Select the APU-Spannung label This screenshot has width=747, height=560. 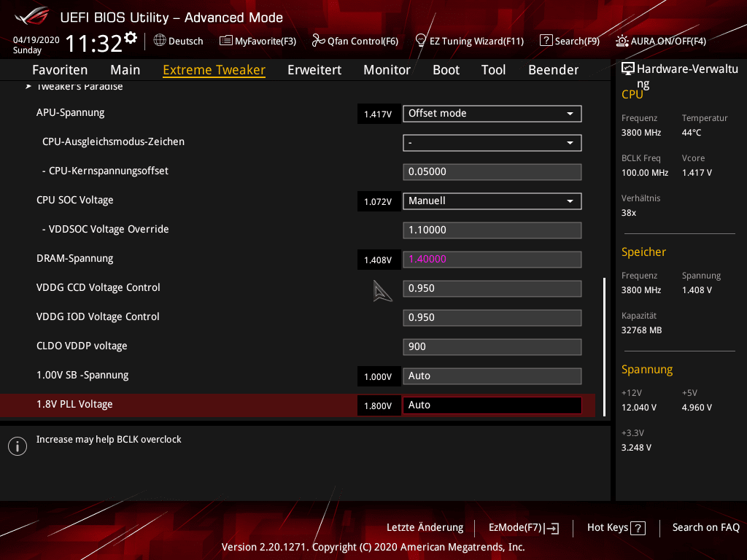click(x=71, y=113)
